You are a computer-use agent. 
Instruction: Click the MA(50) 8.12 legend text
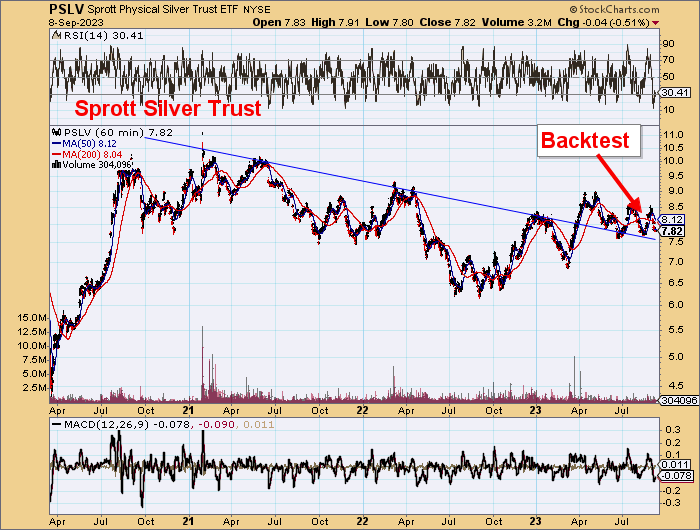click(89, 144)
